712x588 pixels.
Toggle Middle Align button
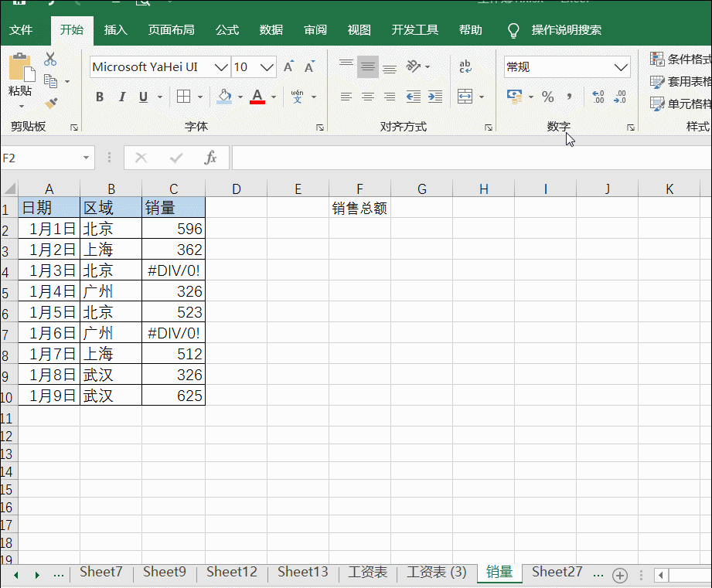[368, 66]
